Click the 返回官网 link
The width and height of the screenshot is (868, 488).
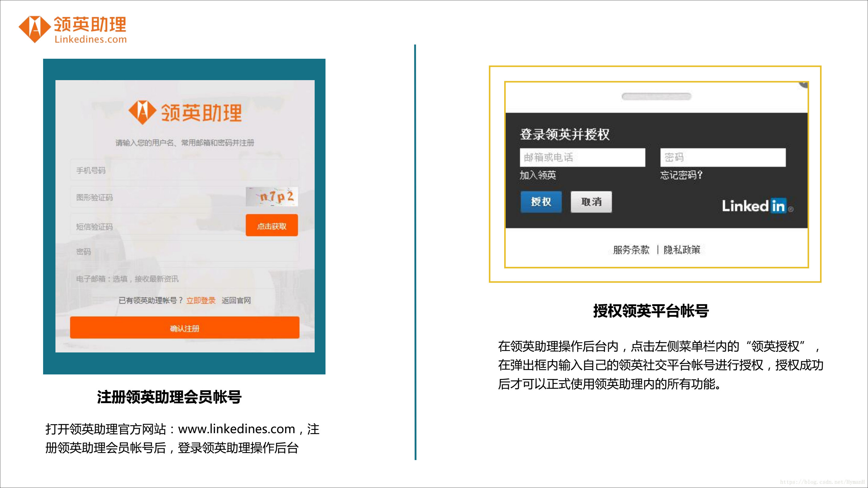click(236, 300)
